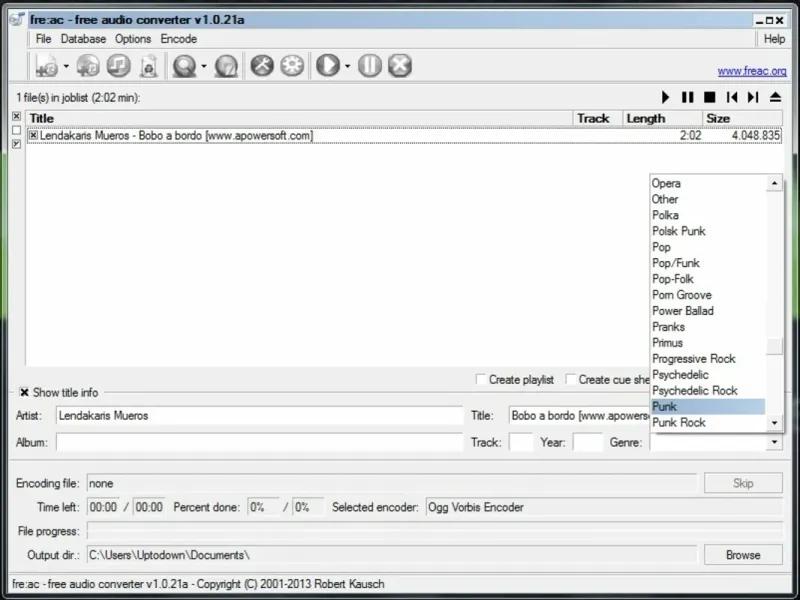Uncheck the Lendakaris Mueros track checkbox
Viewport: 800px width, 600px height.
[33, 135]
